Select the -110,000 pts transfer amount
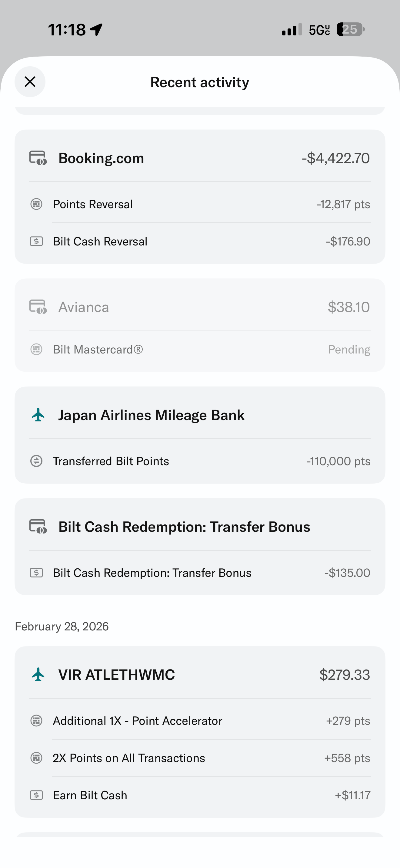The width and height of the screenshot is (400, 868). click(338, 461)
